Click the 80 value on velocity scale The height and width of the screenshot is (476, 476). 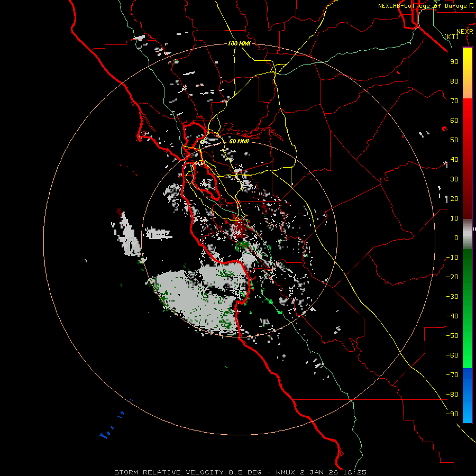(454, 81)
